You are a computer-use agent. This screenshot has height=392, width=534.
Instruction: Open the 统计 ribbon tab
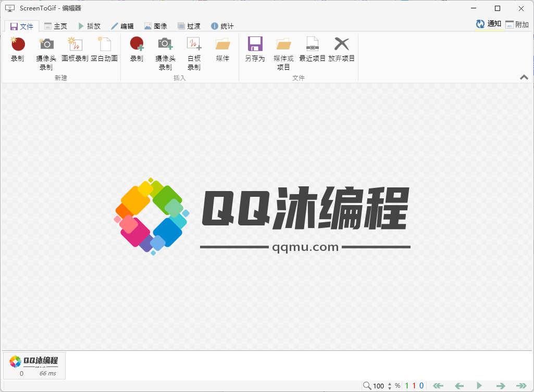(x=222, y=26)
